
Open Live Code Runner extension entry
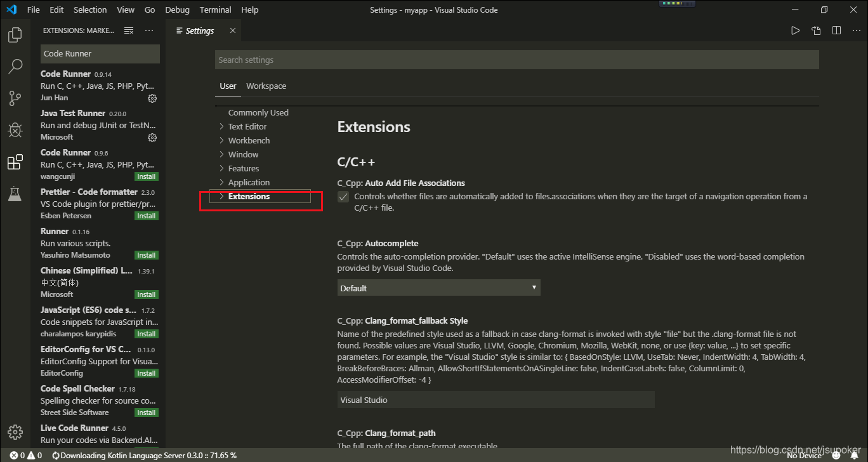(98, 434)
